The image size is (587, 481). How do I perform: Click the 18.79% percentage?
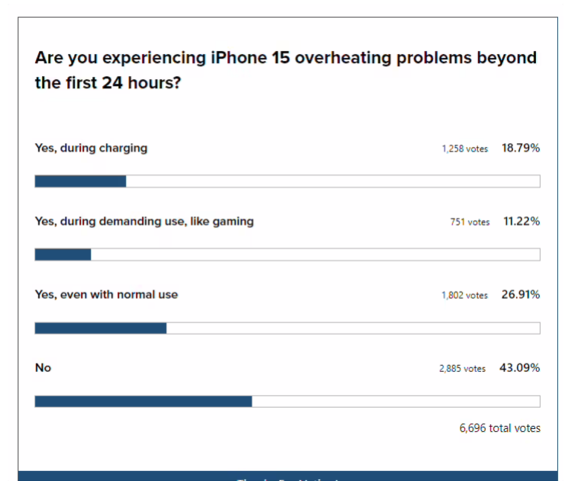click(521, 148)
